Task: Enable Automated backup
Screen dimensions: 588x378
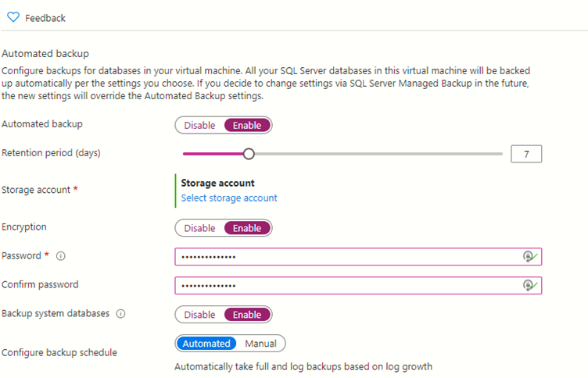Action: coord(247,125)
